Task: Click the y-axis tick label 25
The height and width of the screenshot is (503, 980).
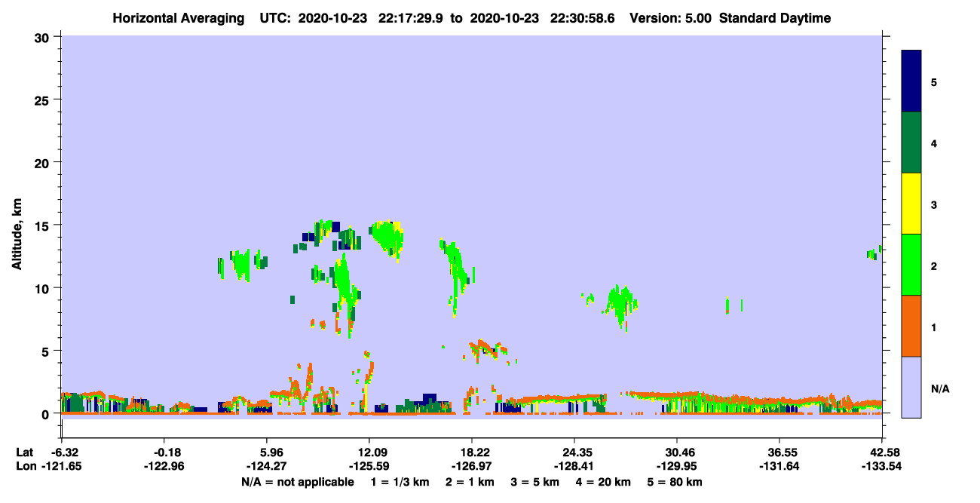Action: tap(44, 100)
